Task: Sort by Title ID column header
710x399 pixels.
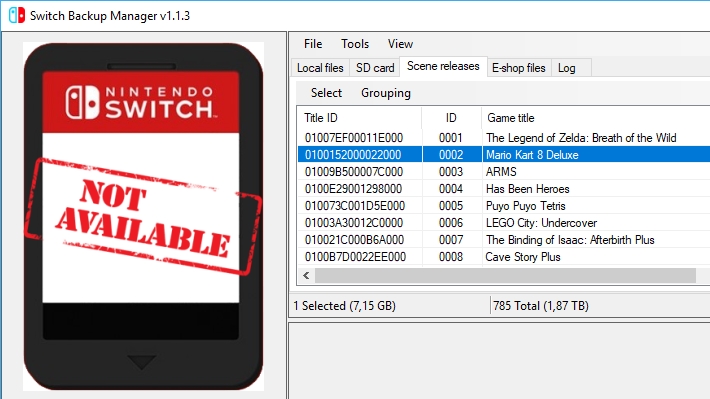Action: click(360, 118)
